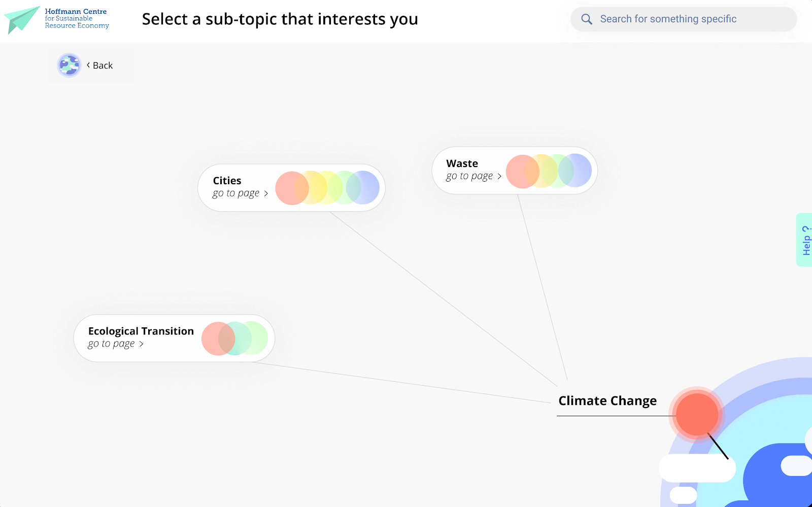Click the back chevron arrow beside Back
The image size is (812, 507).
click(x=88, y=65)
